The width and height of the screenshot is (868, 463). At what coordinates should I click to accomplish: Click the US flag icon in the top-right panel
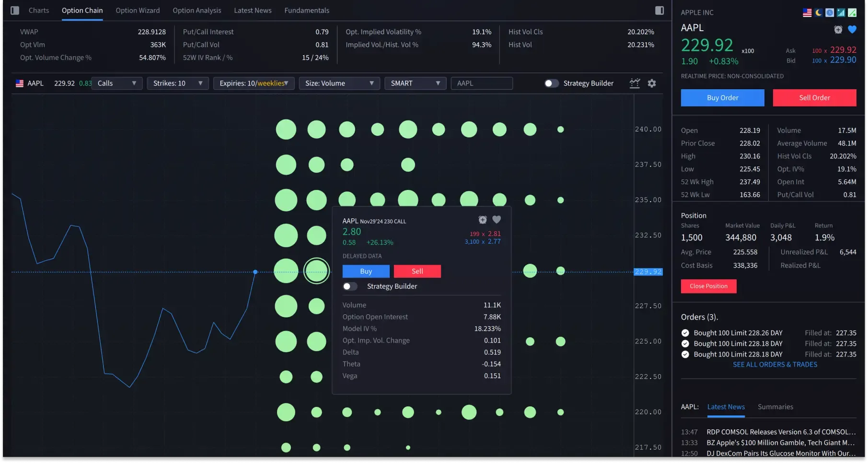[807, 12]
